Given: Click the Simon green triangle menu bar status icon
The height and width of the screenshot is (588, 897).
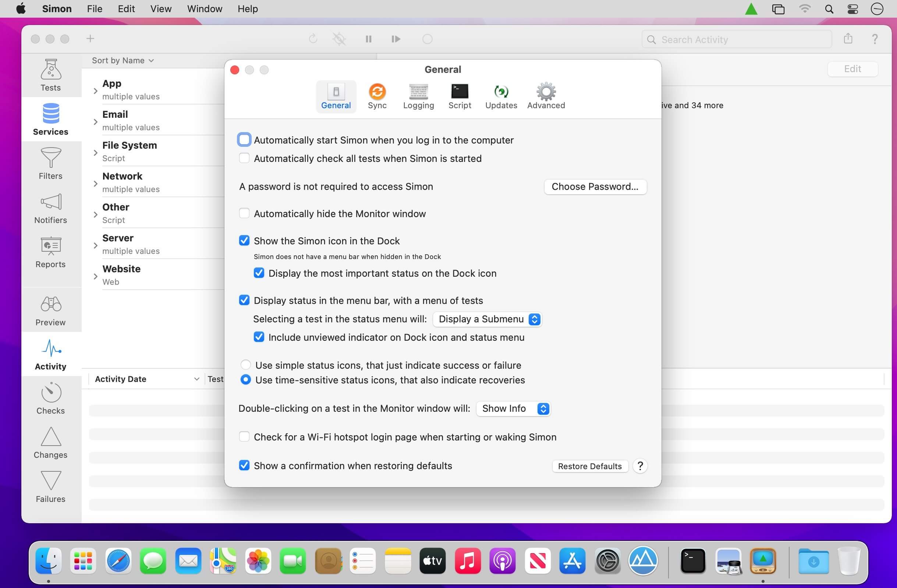Looking at the screenshot, I should click(x=751, y=9).
